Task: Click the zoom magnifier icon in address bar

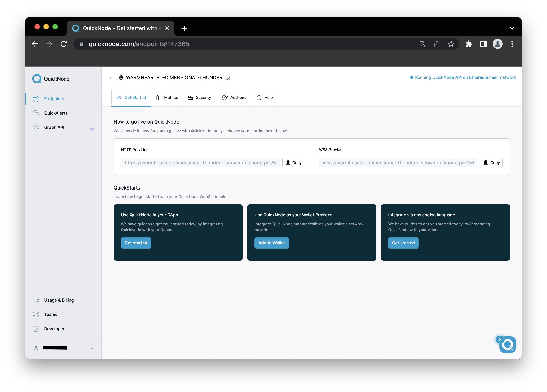Action: [422, 44]
